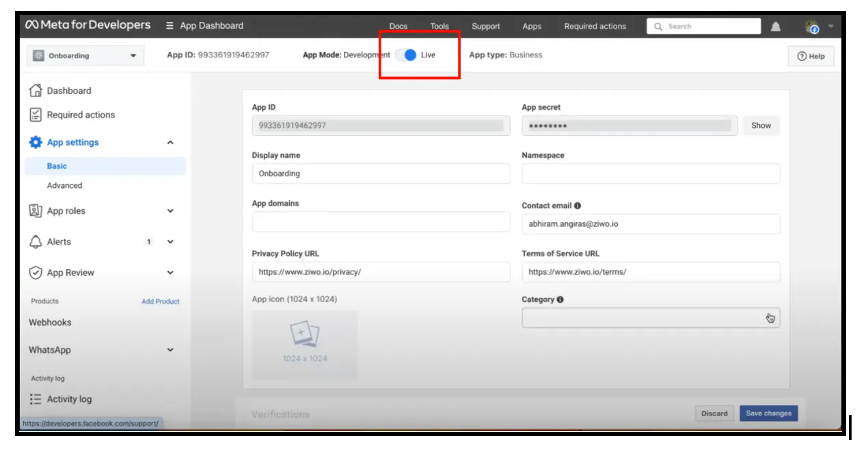Click the Contact email info icon
Image resolution: width=868 pixels, height=451 pixels.
578,206
